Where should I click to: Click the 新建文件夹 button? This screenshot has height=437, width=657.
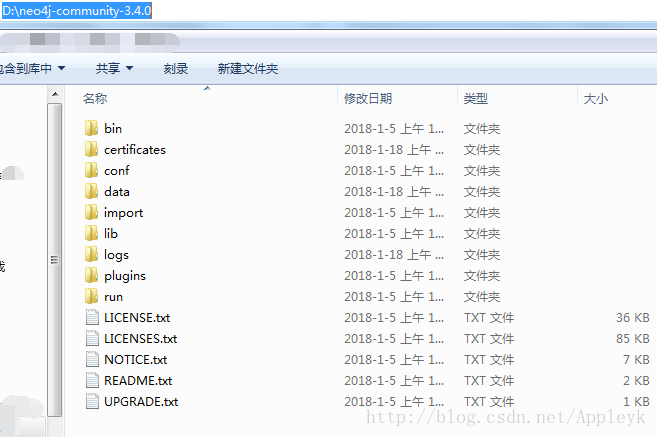click(248, 68)
